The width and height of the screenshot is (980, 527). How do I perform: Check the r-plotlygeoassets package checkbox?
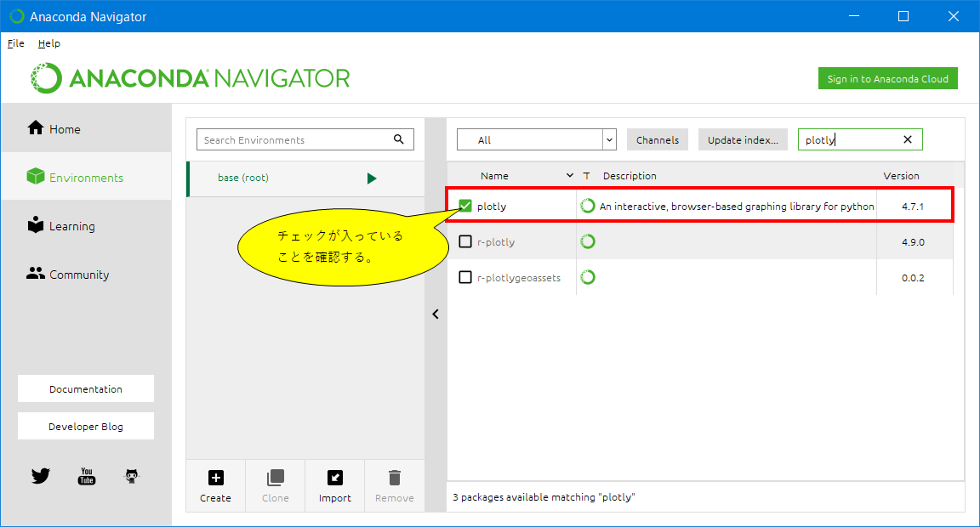(465, 277)
